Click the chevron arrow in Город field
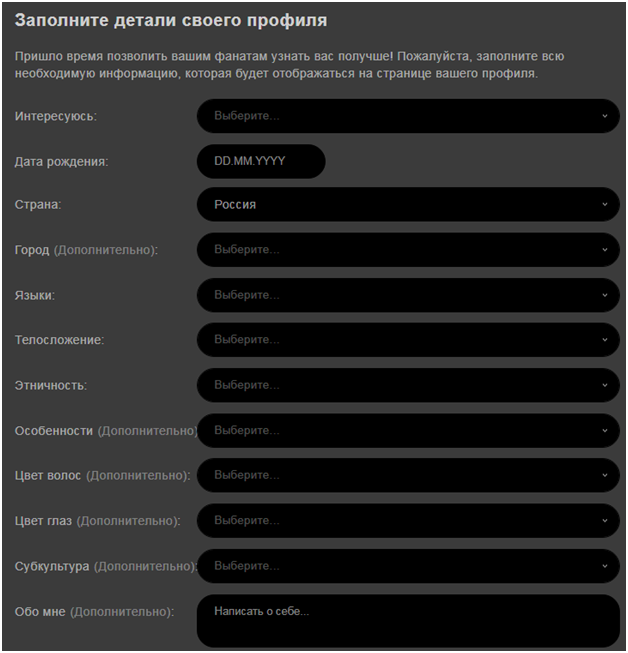This screenshot has height=653, width=628. [605, 250]
